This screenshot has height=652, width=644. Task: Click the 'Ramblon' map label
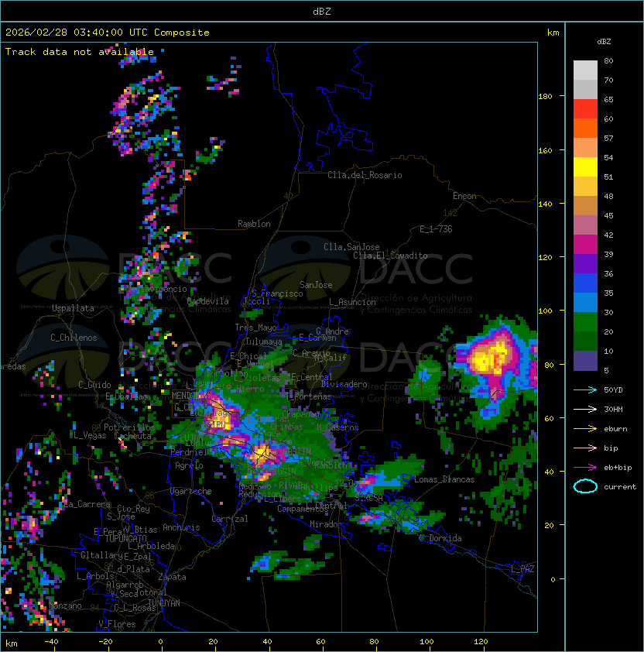(x=254, y=224)
